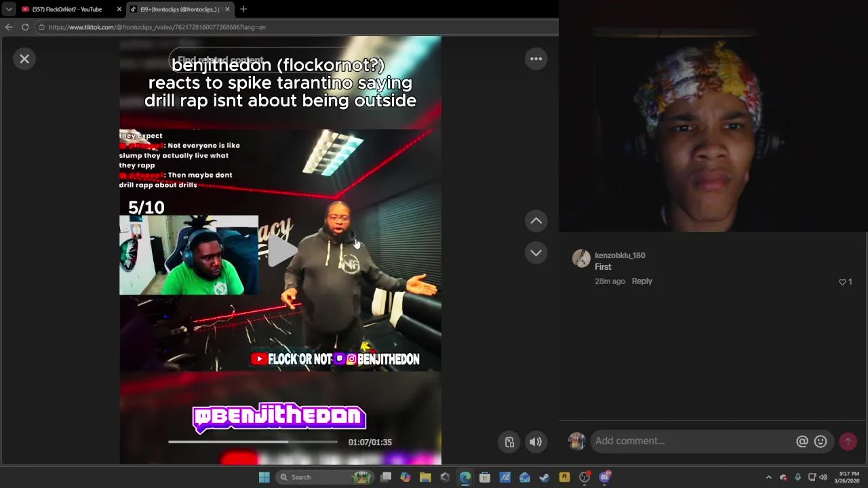Open kenzobklu_180's avatar
The width and height of the screenshot is (868, 488).
pyautogui.click(x=581, y=258)
